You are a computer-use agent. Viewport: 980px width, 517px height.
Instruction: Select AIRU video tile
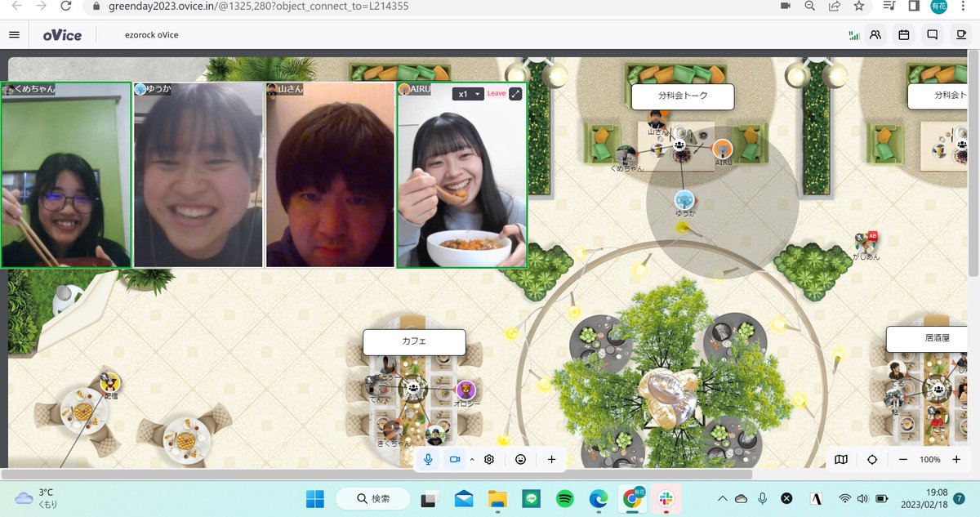pyautogui.click(x=462, y=175)
